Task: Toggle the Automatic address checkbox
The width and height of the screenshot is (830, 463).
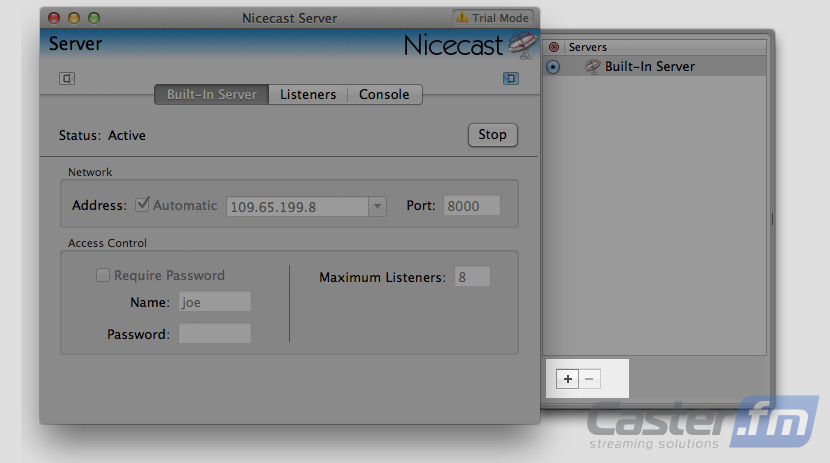Action: (x=142, y=204)
